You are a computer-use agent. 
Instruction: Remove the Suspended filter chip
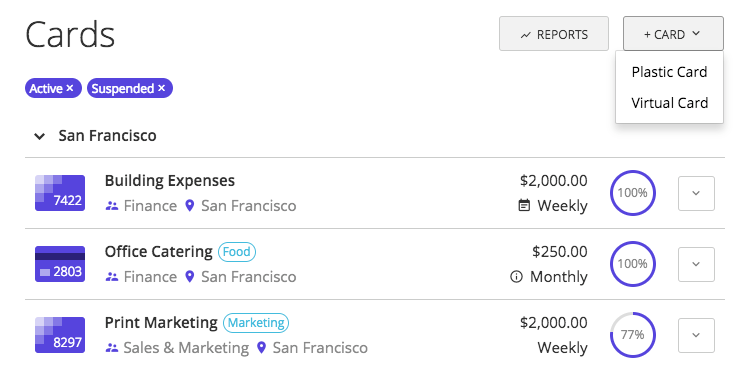click(161, 88)
